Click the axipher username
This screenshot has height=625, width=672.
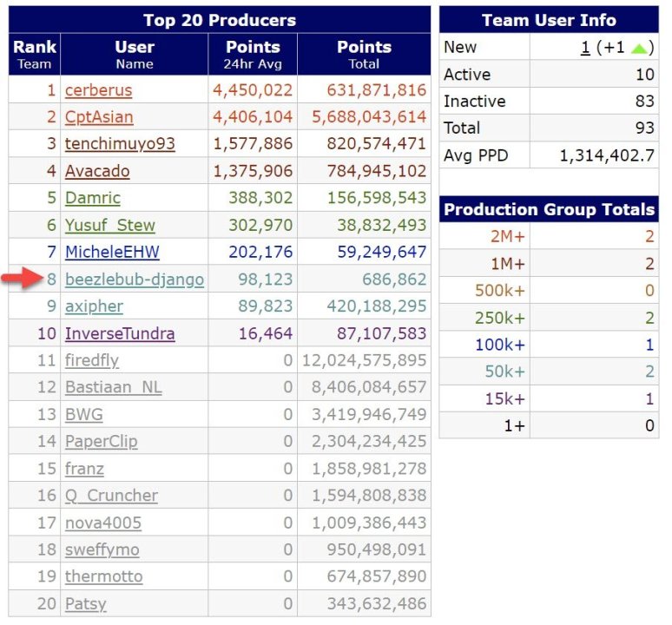(x=94, y=306)
